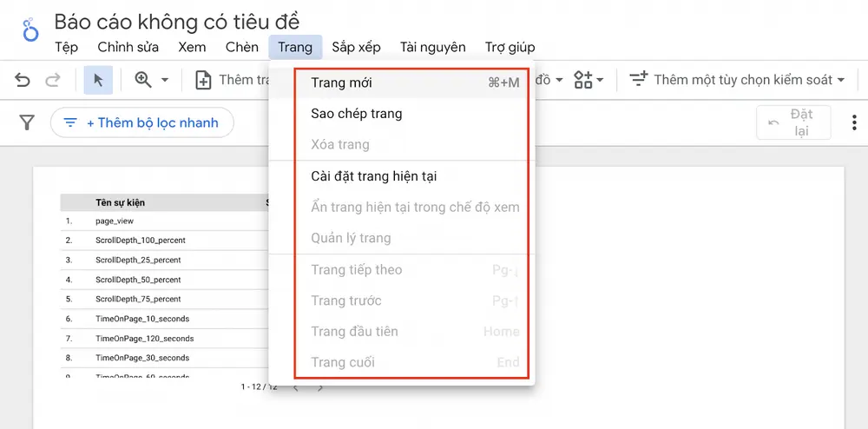Expand the community visualizations dropdown arrow

(600, 80)
